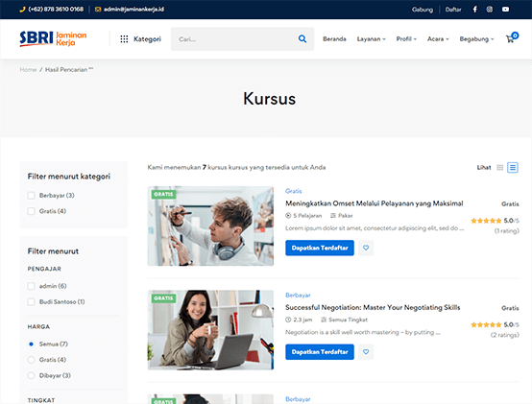Add Meningkatkan Omset course to wishlist heart
The width and height of the screenshot is (532, 404).
[x=366, y=248]
